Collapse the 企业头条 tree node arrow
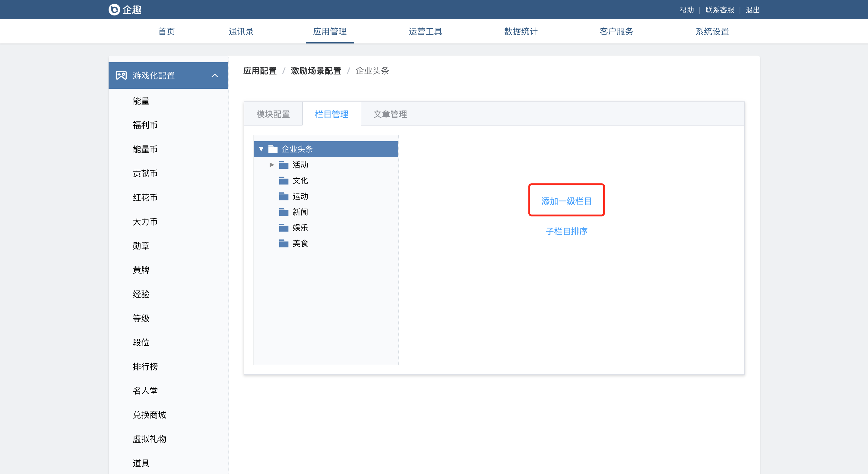Viewport: 868px width, 474px height. [261, 149]
